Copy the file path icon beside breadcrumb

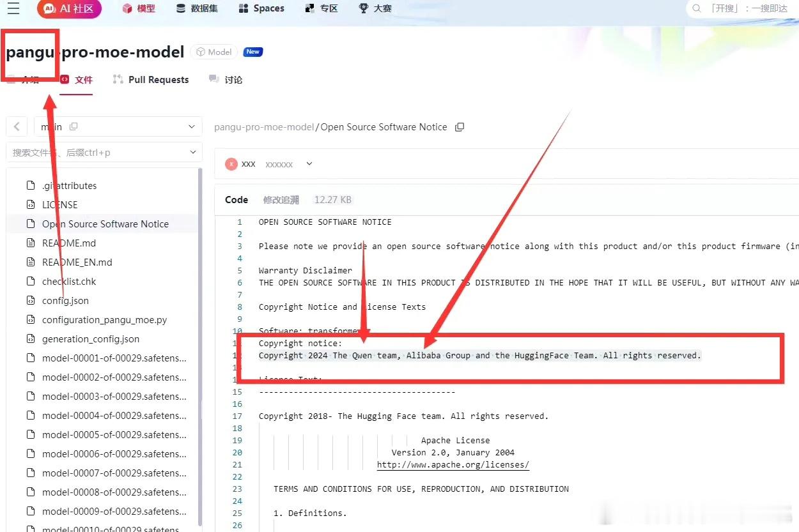coord(460,127)
